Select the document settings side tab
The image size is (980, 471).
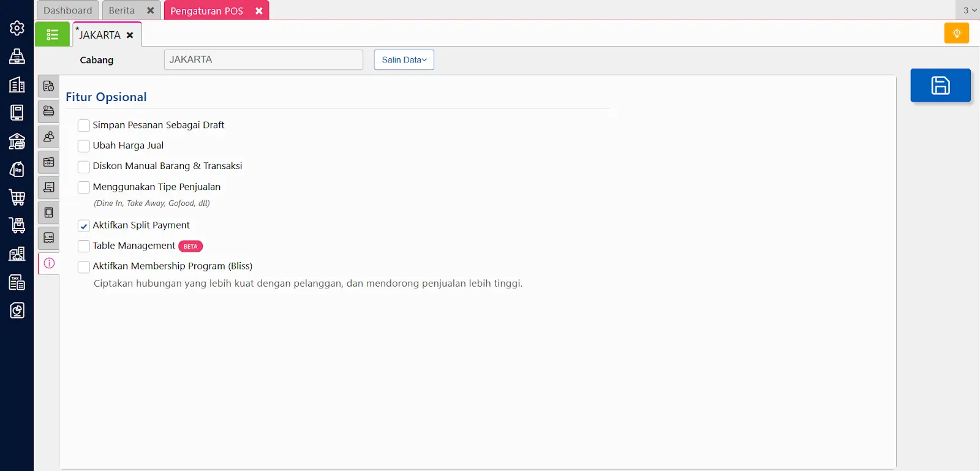tap(49, 86)
